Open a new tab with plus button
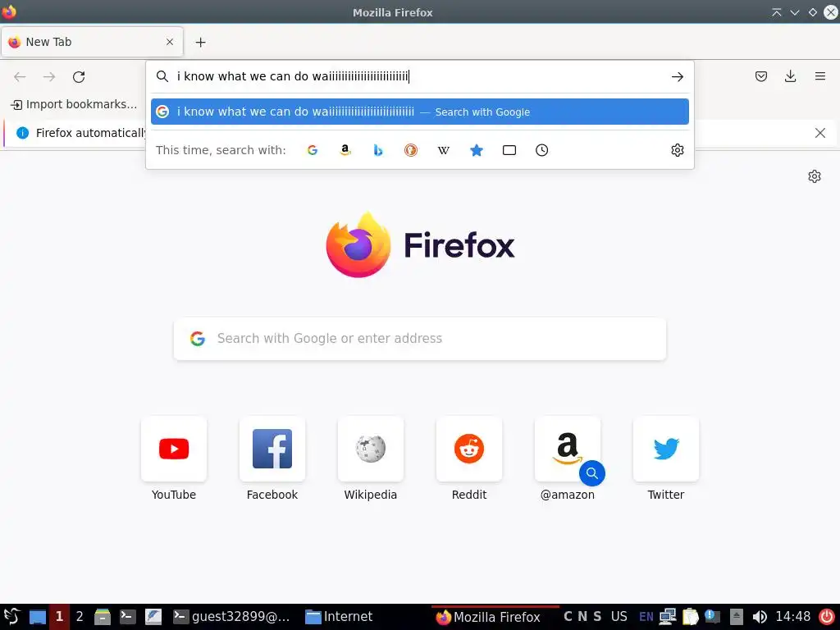840x630 pixels. [x=200, y=43]
